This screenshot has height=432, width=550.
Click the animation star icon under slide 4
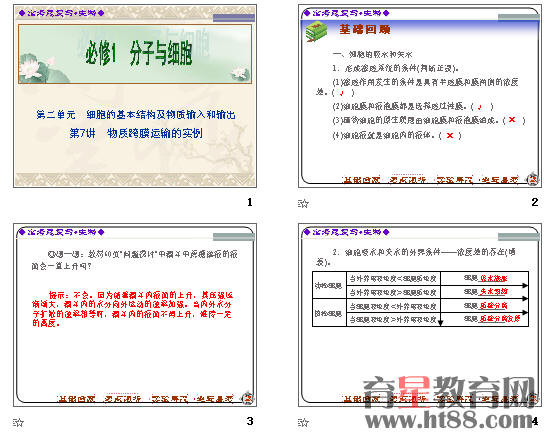pyautogui.click(x=303, y=422)
